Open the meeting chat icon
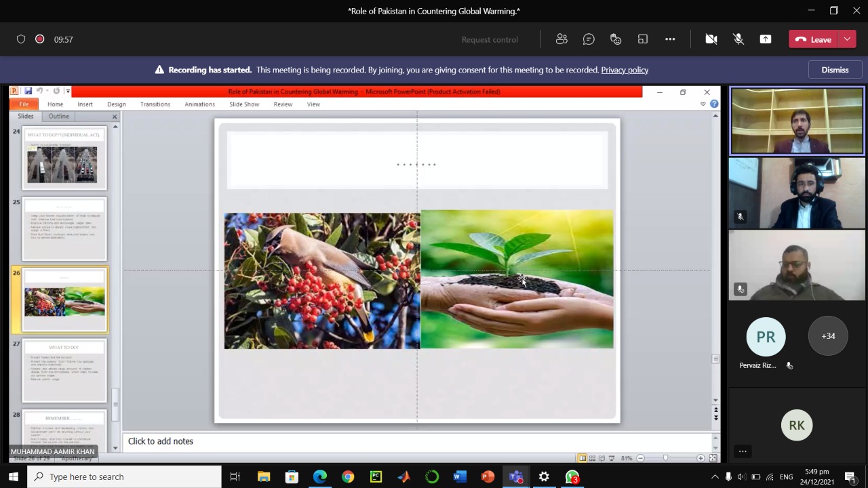This screenshot has width=868, height=488. (x=589, y=39)
